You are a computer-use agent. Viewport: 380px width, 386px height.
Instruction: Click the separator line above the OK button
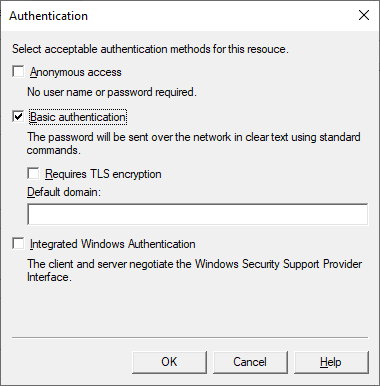coord(190,338)
